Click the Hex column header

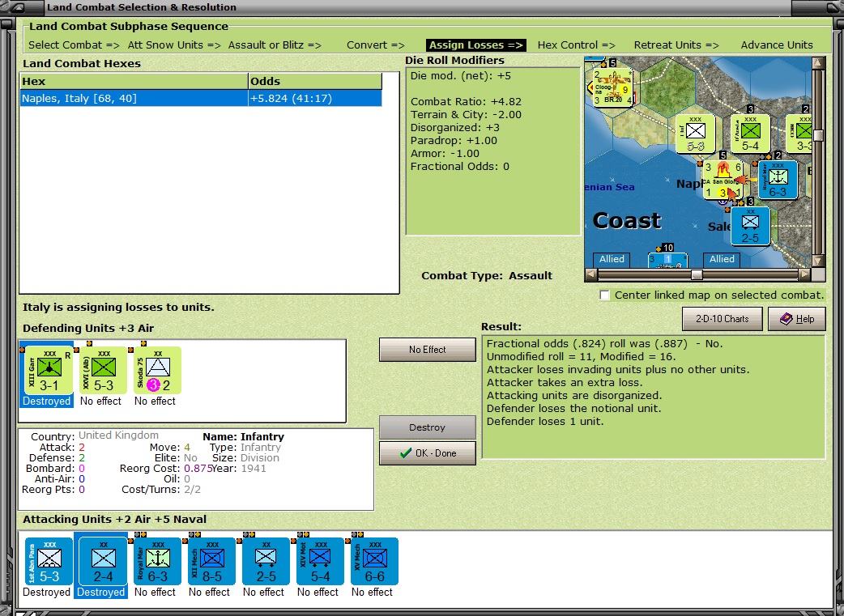point(134,81)
